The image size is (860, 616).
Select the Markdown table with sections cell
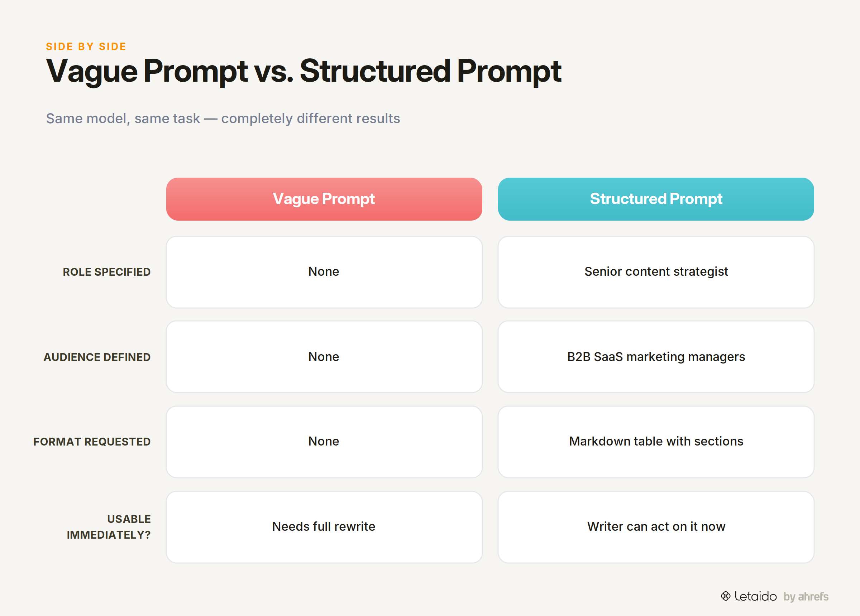pyautogui.click(x=656, y=442)
